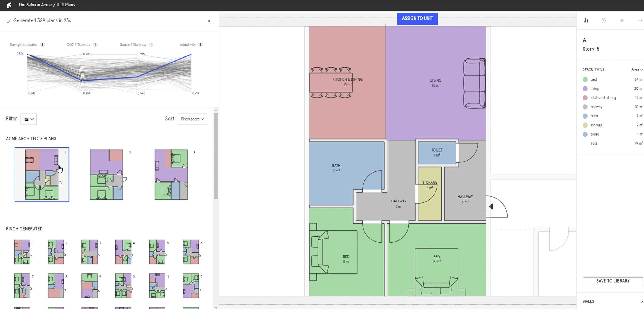Close the generated plans notification
Image resolution: width=644 pixels, height=309 pixels.
click(x=209, y=21)
